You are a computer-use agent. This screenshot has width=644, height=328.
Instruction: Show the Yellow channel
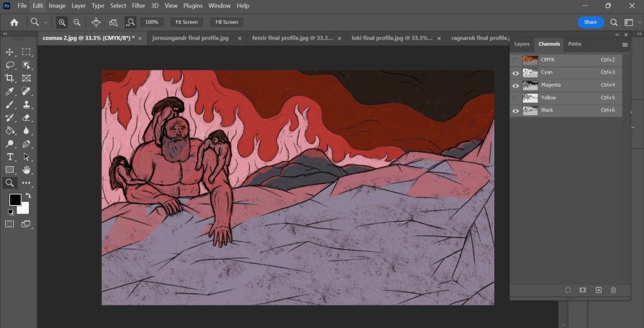click(x=516, y=98)
